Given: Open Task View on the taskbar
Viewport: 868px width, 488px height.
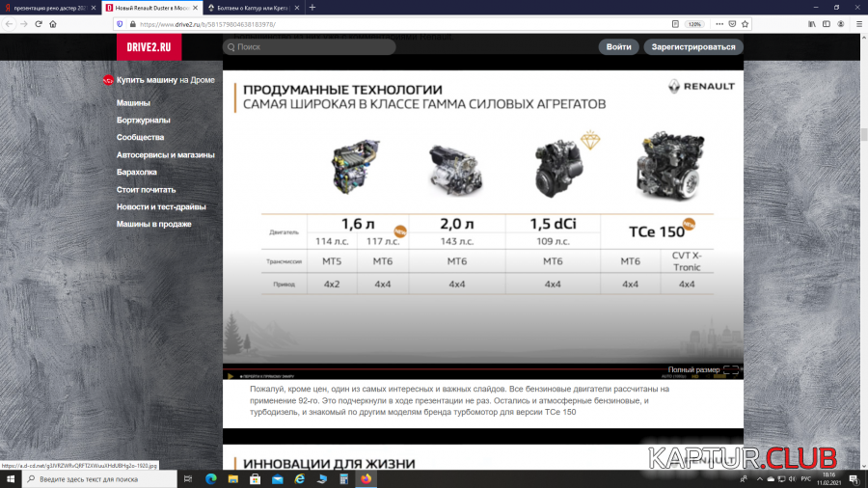Looking at the screenshot, I should click(188, 479).
